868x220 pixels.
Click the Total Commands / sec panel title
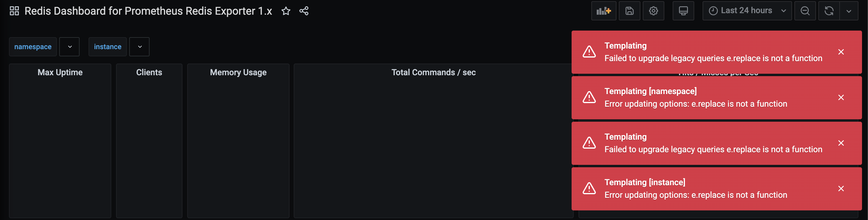tap(433, 72)
